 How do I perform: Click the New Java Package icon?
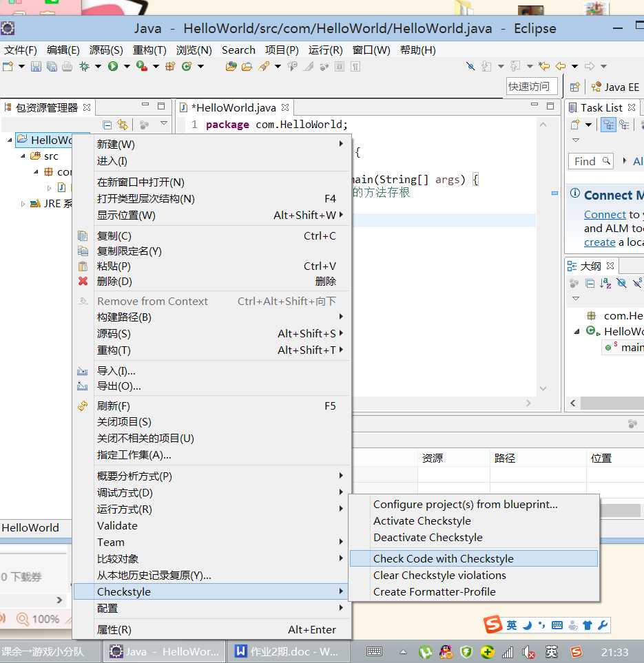pyautogui.click(x=171, y=66)
